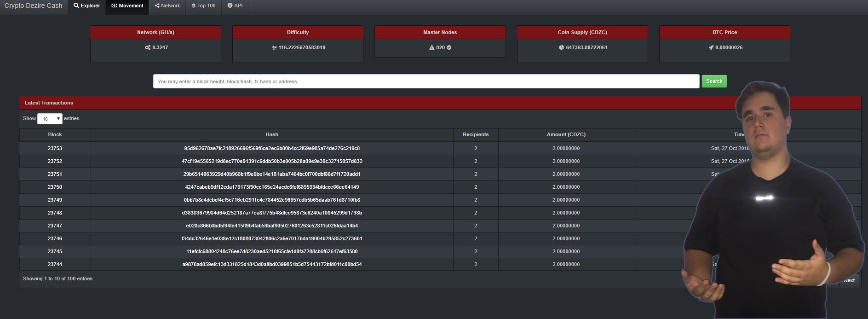Viewport: 868px width, 319px height.
Task: Click the check circle icon in Master Nodes
Action: [x=449, y=47]
